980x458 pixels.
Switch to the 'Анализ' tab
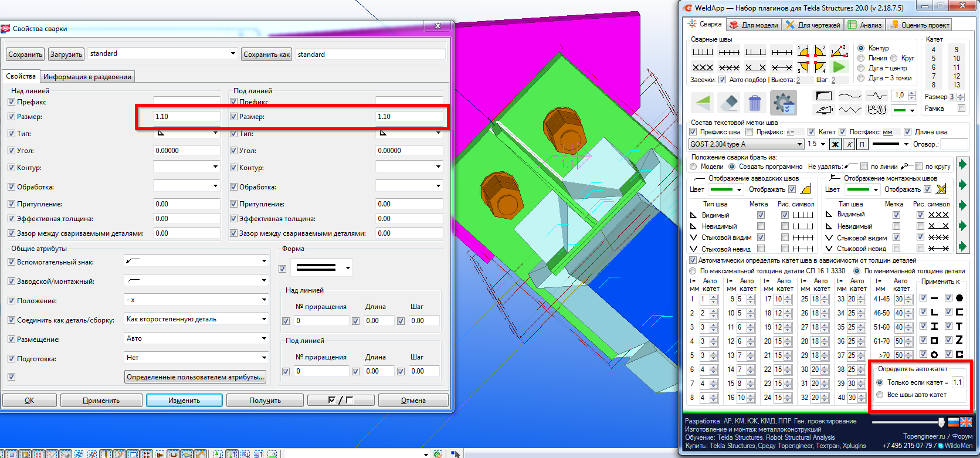865,25
